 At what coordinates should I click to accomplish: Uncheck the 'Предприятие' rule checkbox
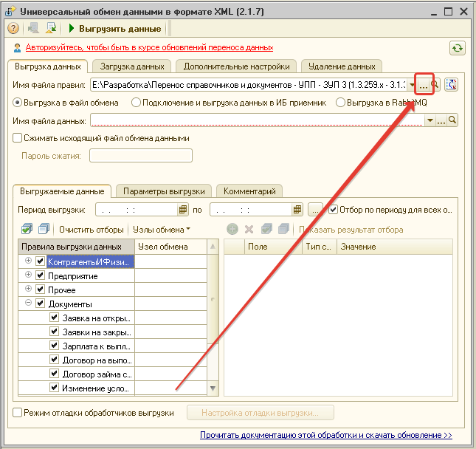pyautogui.click(x=40, y=275)
